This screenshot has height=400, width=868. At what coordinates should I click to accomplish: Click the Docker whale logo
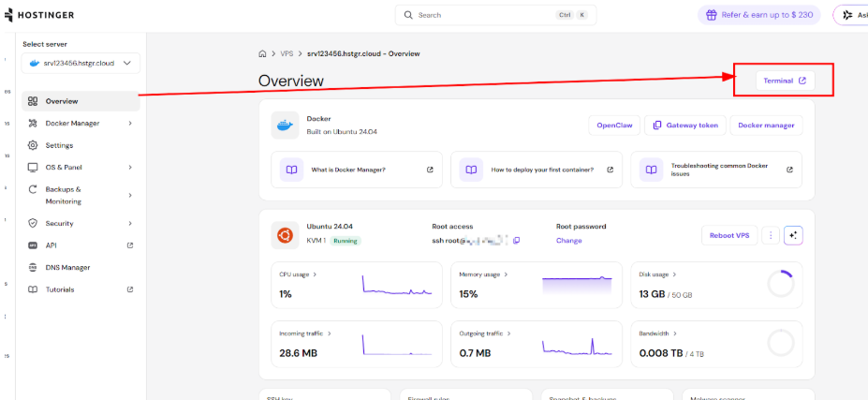point(285,126)
